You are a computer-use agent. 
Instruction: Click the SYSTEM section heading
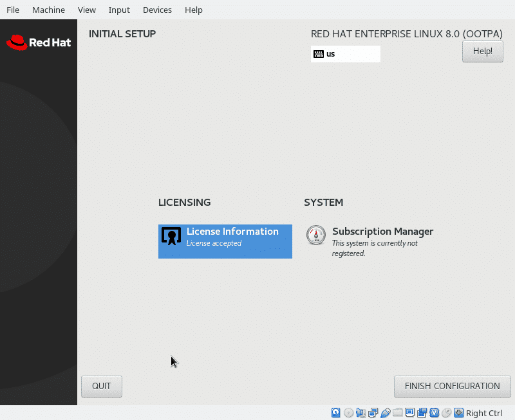(324, 202)
